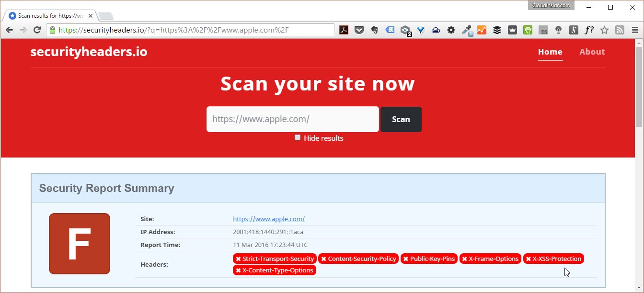
Task: Click the URL input field for scanning
Action: [x=292, y=119]
